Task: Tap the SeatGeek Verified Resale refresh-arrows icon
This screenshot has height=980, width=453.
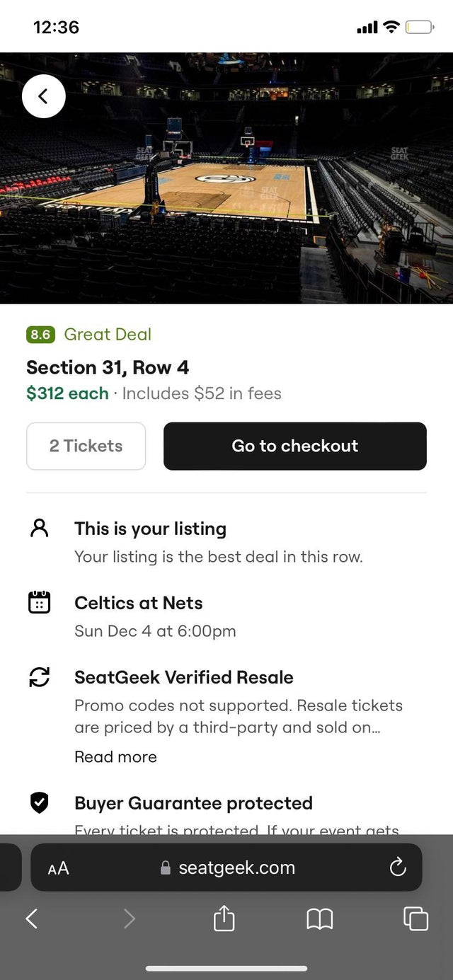Action: [x=39, y=677]
